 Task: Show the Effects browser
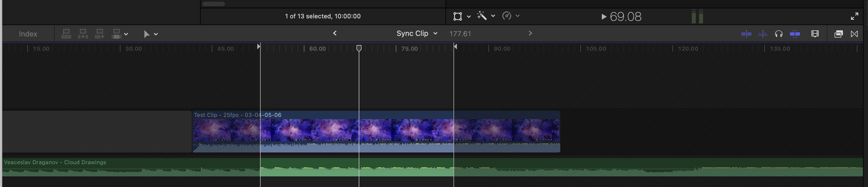coord(838,34)
